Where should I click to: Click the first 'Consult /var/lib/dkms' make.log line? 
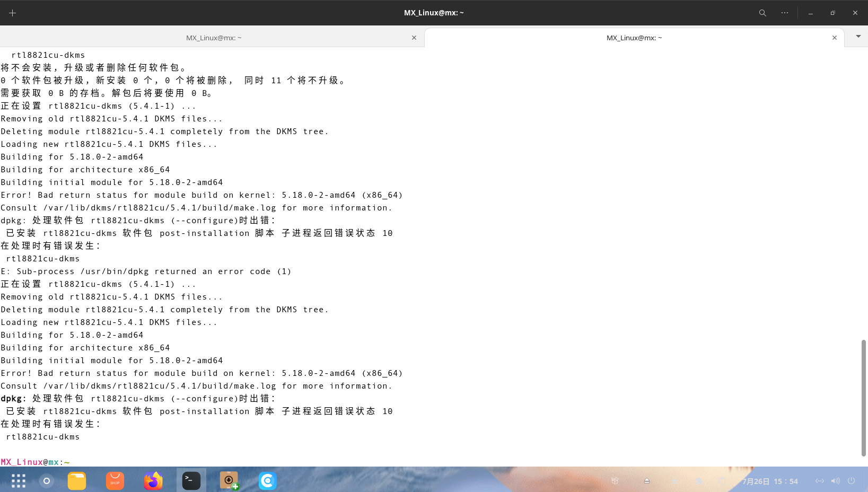(197, 208)
